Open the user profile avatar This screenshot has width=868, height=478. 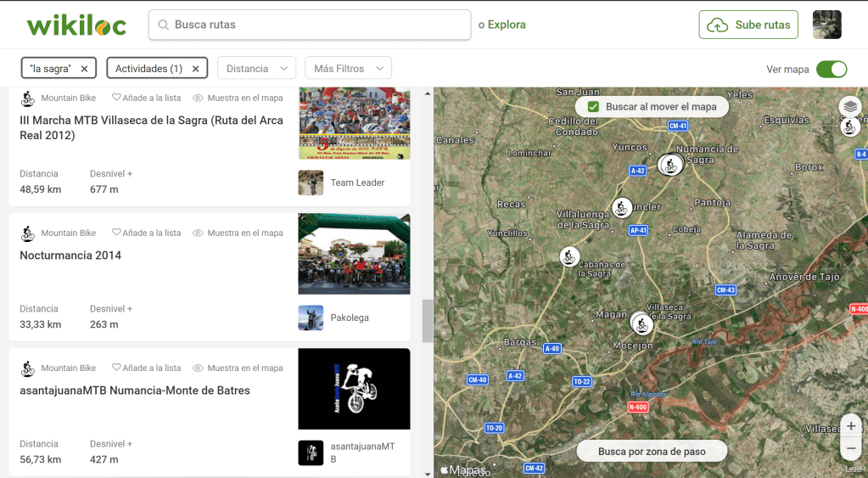click(826, 25)
